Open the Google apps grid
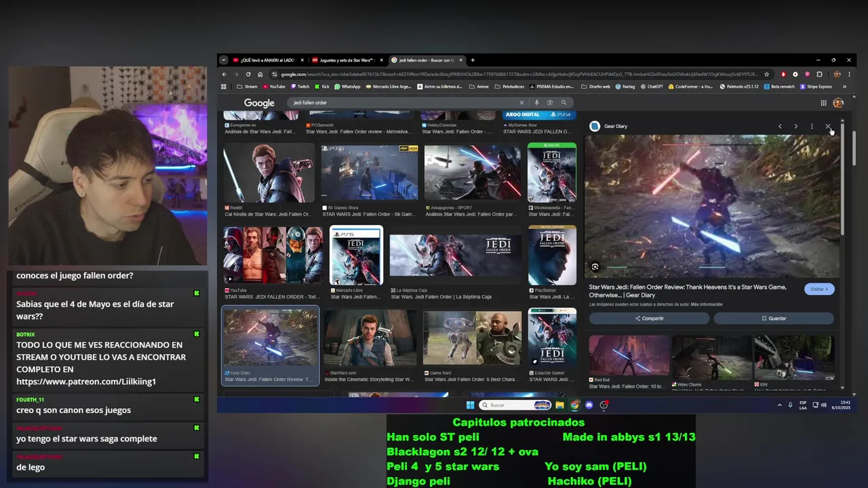 coord(823,103)
